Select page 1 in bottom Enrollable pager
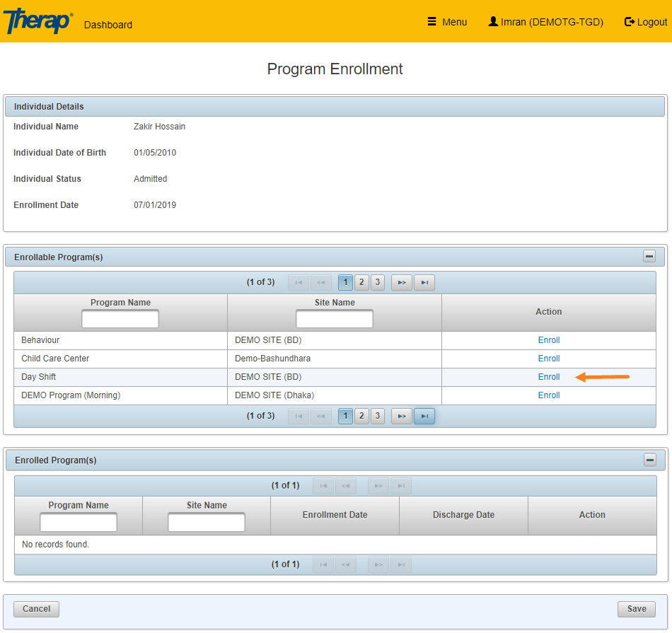672x633 pixels. click(x=345, y=416)
